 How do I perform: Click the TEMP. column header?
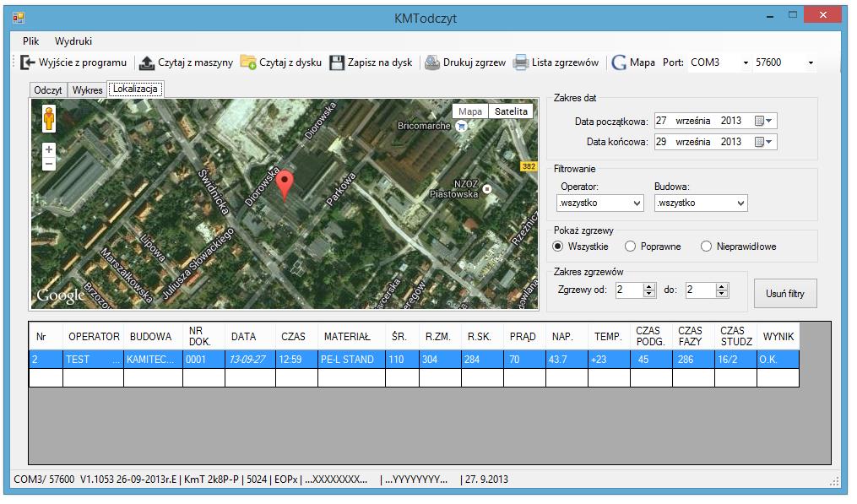tap(609, 337)
